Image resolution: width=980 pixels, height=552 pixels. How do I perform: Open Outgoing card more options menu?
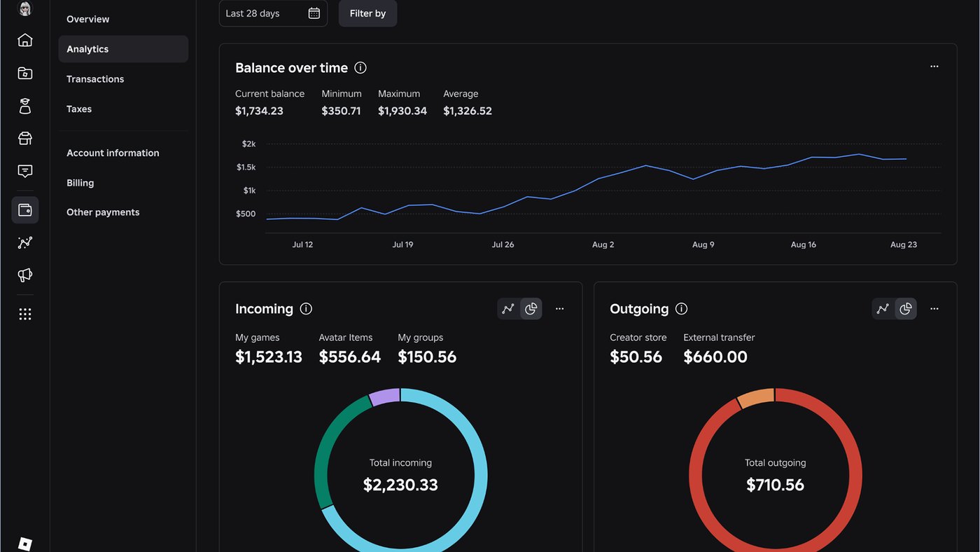[934, 309]
